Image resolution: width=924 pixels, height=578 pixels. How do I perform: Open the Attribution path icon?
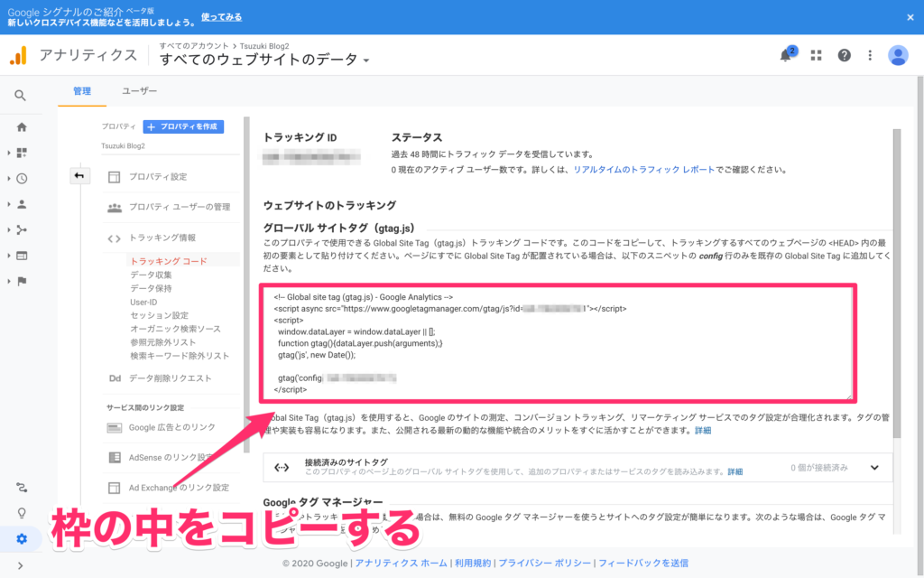pyautogui.click(x=22, y=488)
